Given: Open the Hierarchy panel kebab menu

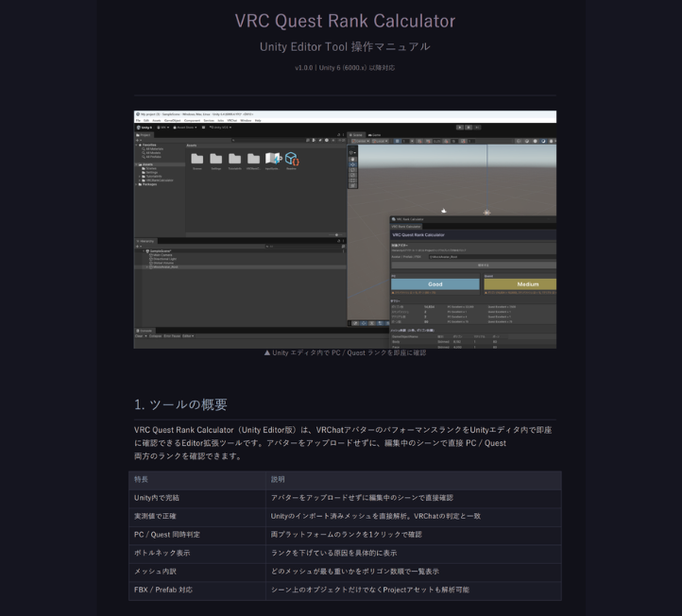Looking at the screenshot, I should click(343, 241).
